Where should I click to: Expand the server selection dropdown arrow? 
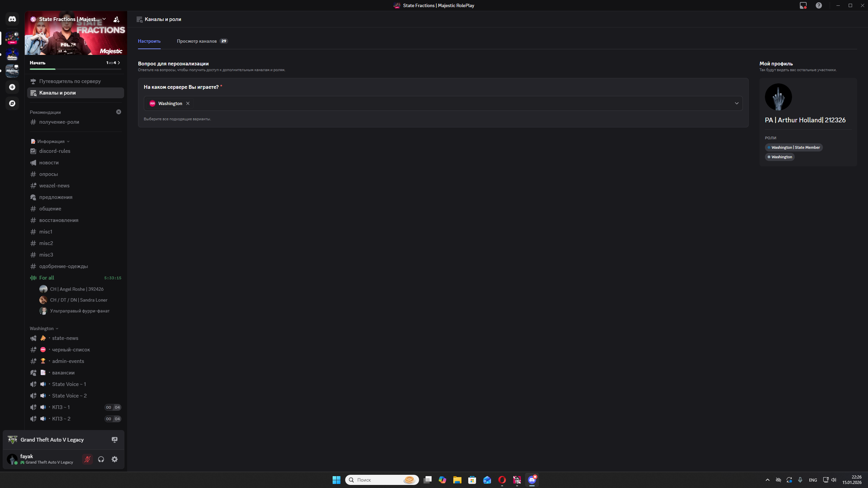(x=736, y=103)
